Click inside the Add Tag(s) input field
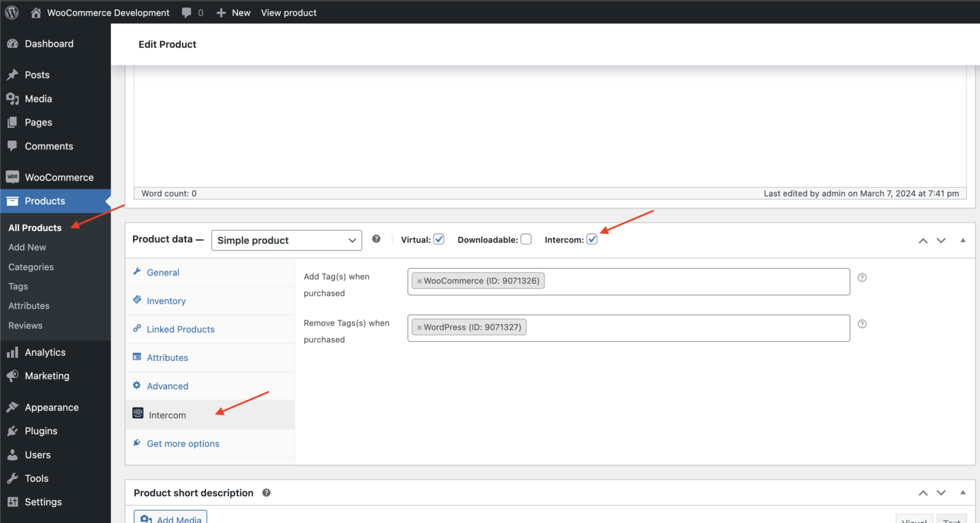 click(692, 282)
